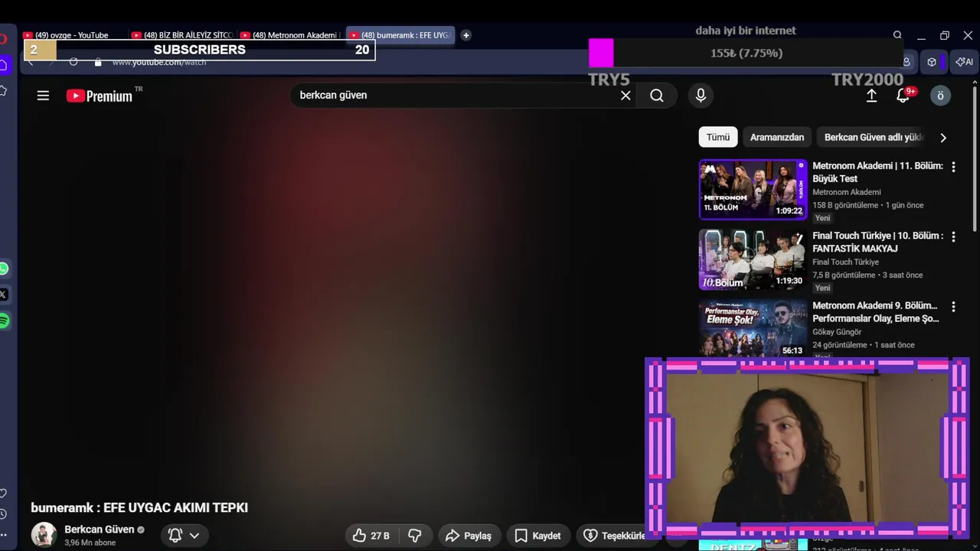
Task: Open WhatsApp in the Opera sidebar
Action: tap(4, 269)
